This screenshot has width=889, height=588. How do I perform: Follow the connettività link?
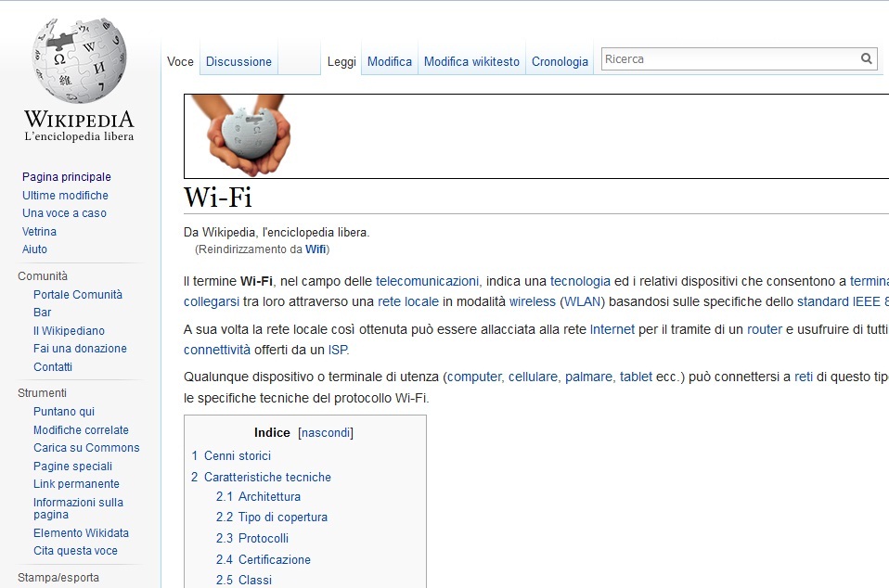217,350
